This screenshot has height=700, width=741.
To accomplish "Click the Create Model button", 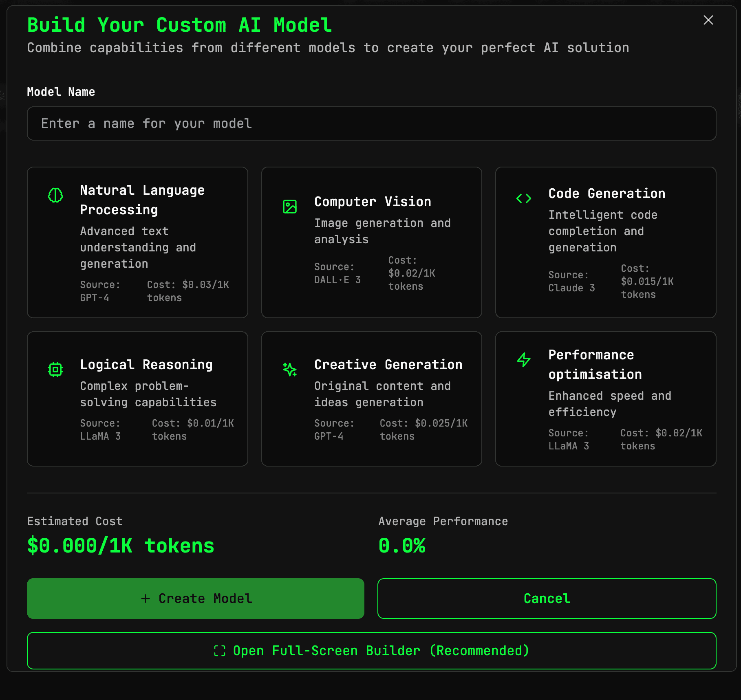I will pos(195,599).
